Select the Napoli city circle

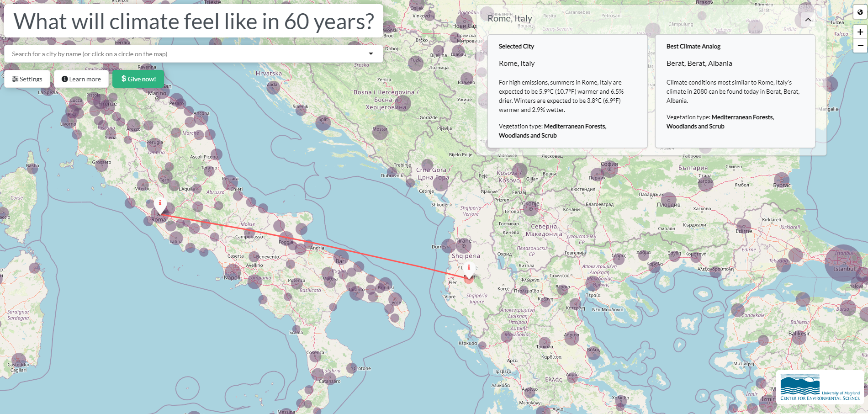(x=233, y=272)
